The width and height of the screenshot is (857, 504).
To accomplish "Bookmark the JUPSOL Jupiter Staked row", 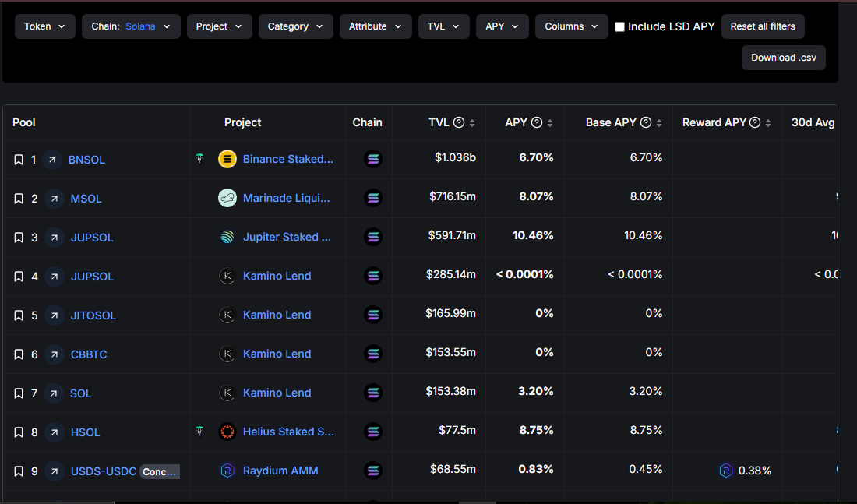I will click(19, 238).
